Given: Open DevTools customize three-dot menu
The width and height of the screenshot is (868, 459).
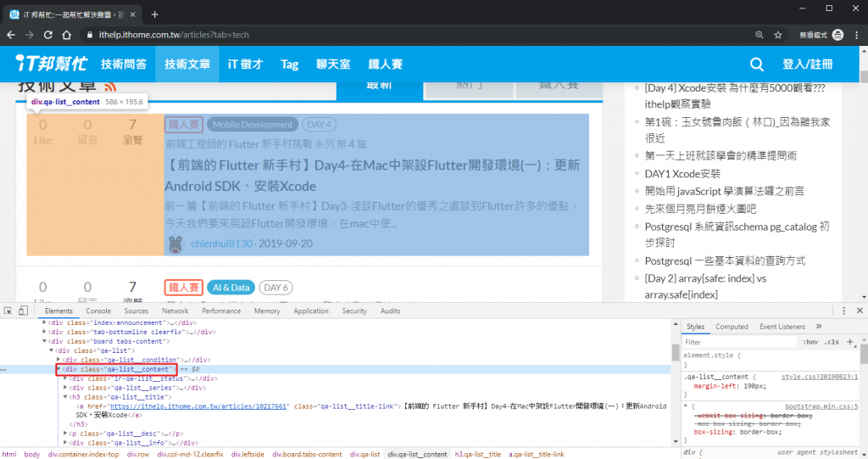Looking at the screenshot, I should pos(843,311).
